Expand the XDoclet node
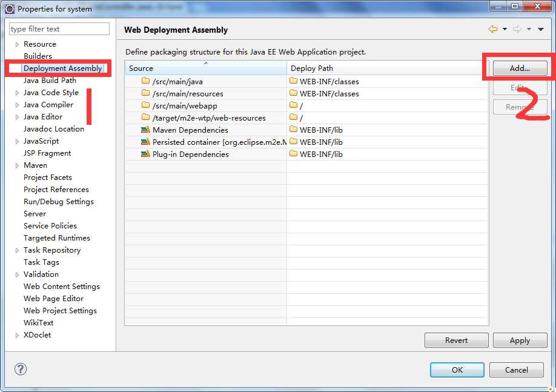Screen dimensions: 556x392 point(17,335)
